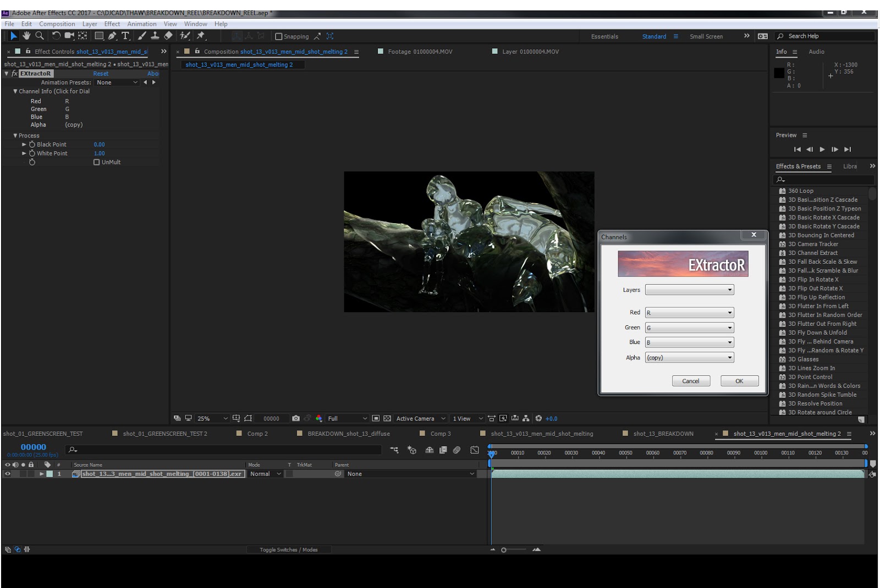The height and width of the screenshot is (588, 880).
Task: Switch to the shot_13_BREAKDOWN timeline tab
Action: (663, 434)
